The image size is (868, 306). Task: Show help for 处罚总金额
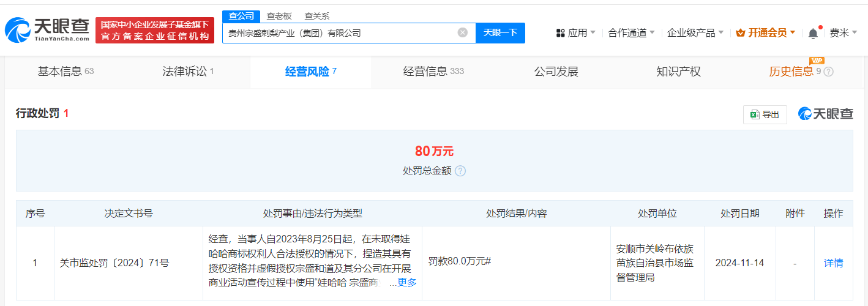pyautogui.click(x=460, y=171)
